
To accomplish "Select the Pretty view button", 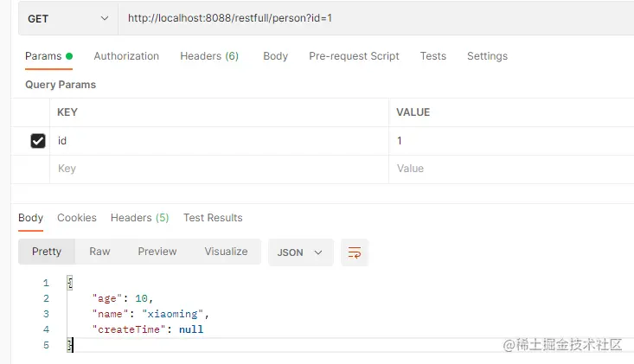I will (47, 252).
